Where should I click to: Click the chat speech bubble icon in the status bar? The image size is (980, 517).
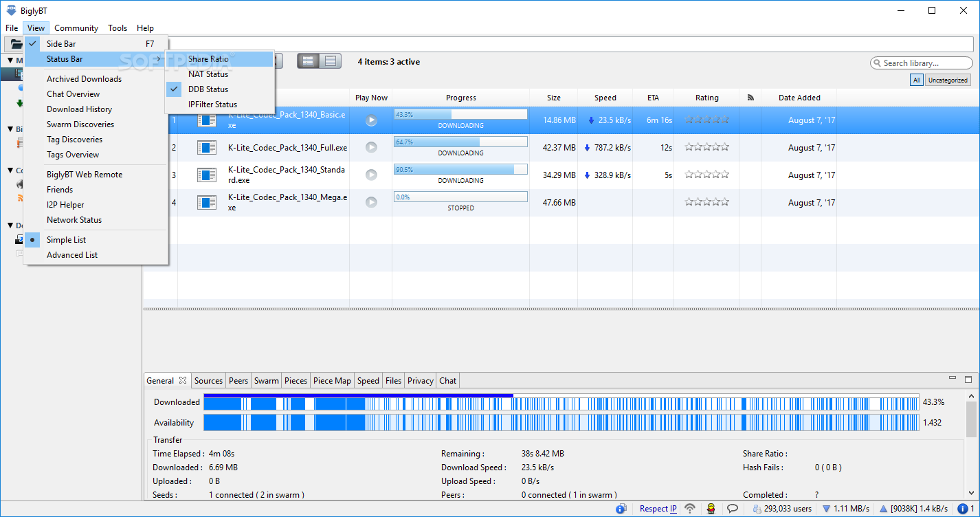click(733, 509)
